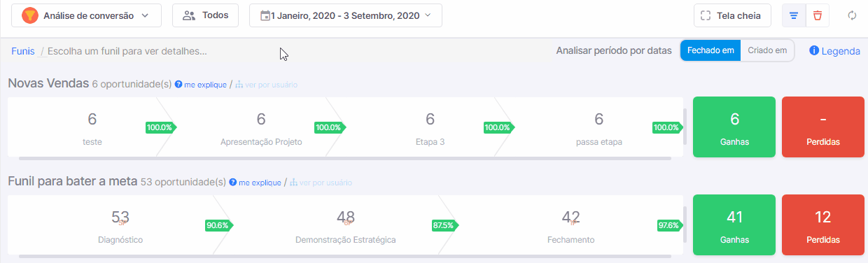This screenshot has width=868, height=263.
Task: Click the Tela cheia button
Action: click(x=732, y=15)
